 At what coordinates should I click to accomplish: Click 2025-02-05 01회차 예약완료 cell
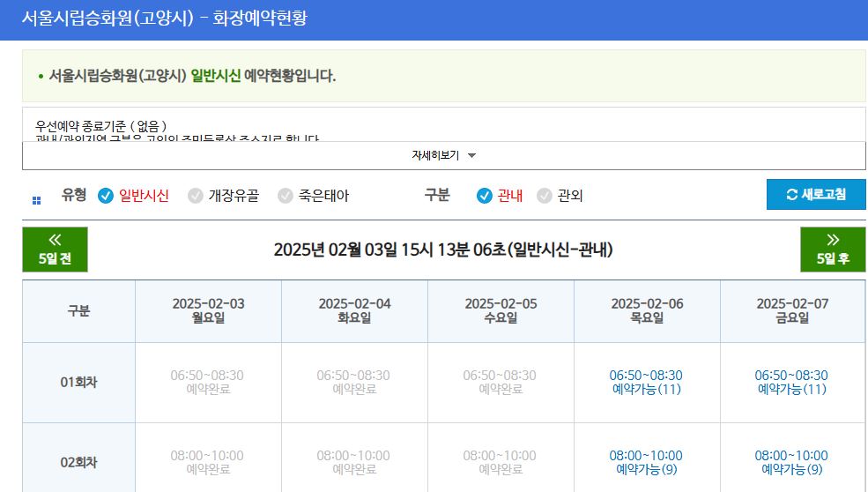tap(500, 383)
